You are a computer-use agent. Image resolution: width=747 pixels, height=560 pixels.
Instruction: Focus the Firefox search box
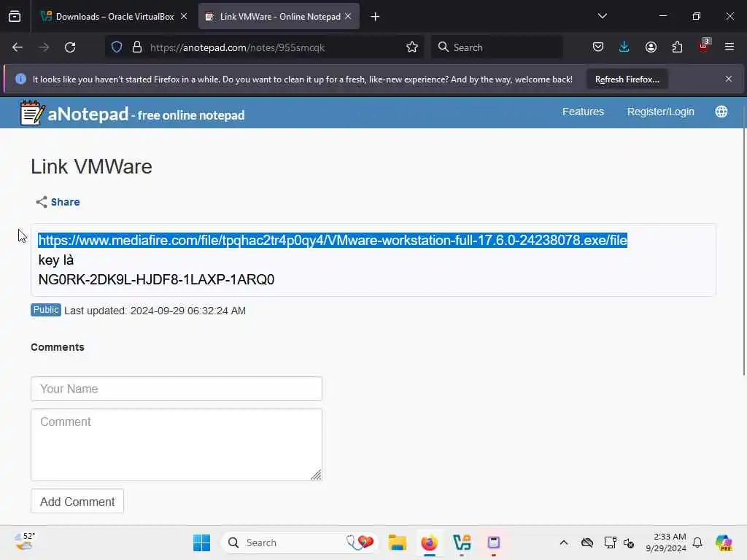click(497, 47)
